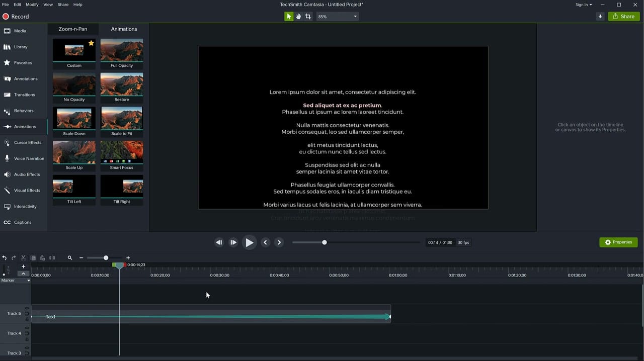Click the Redo icon on the timeline toolbar
The height and width of the screenshot is (361, 644).
click(x=13, y=257)
